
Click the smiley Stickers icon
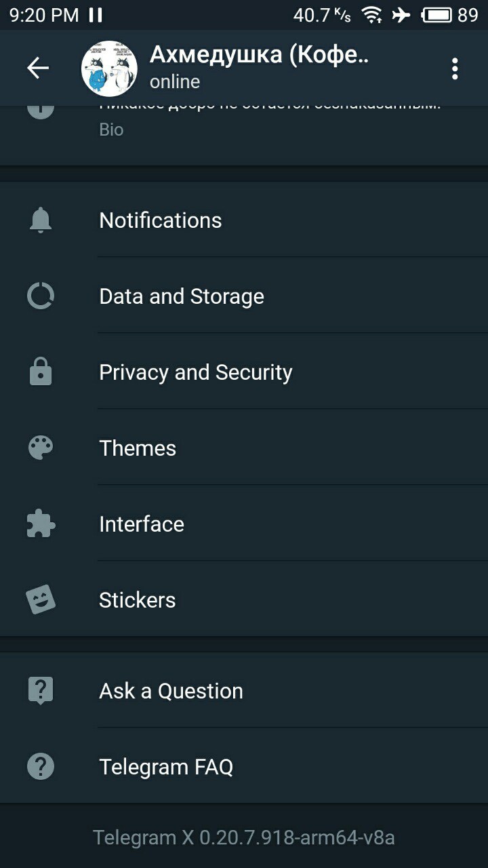(x=41, y=599)
